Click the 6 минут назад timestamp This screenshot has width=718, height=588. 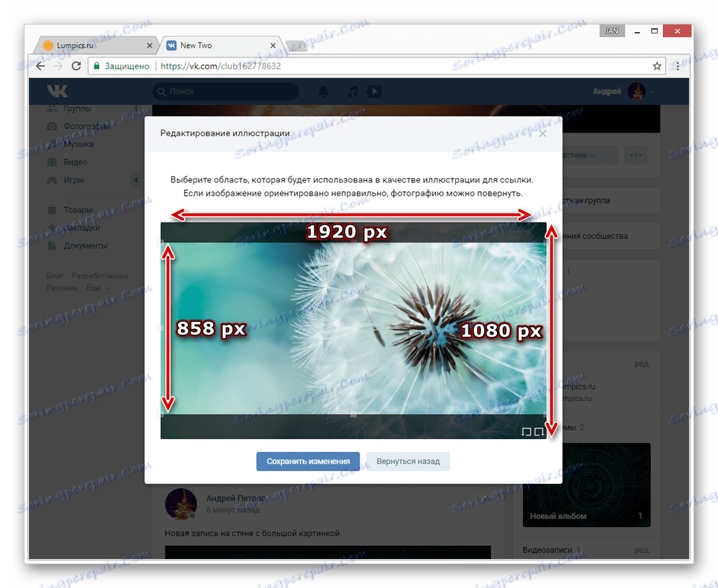point(232,510)
